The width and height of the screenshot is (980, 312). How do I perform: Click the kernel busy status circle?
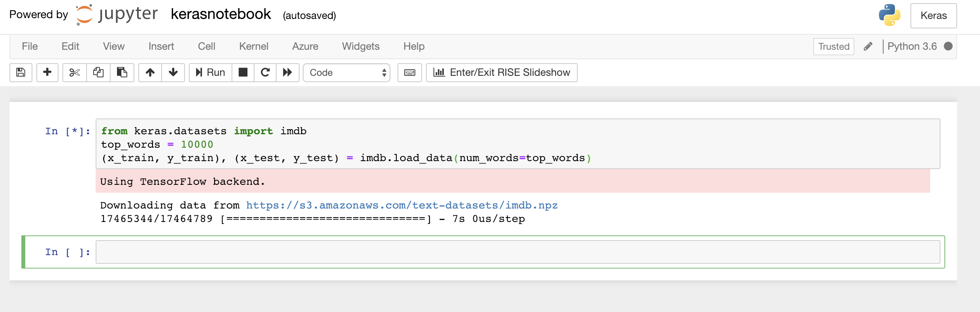(948, 46)
